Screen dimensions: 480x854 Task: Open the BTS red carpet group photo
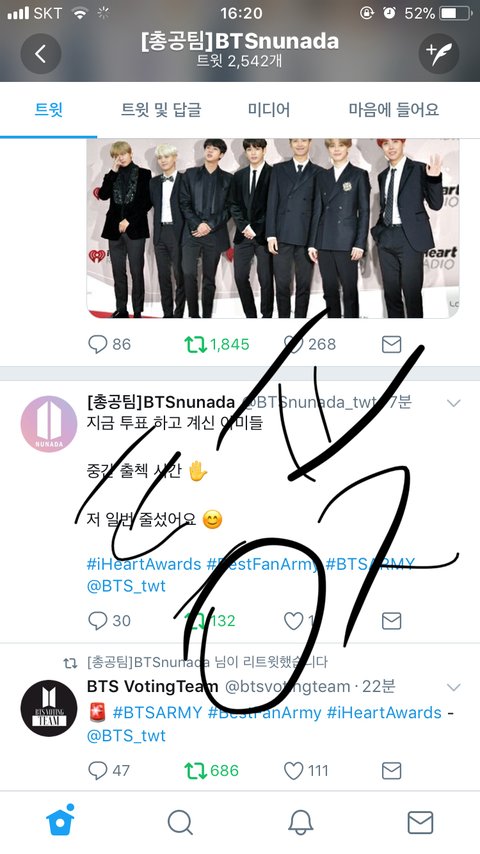pos(272,228)
